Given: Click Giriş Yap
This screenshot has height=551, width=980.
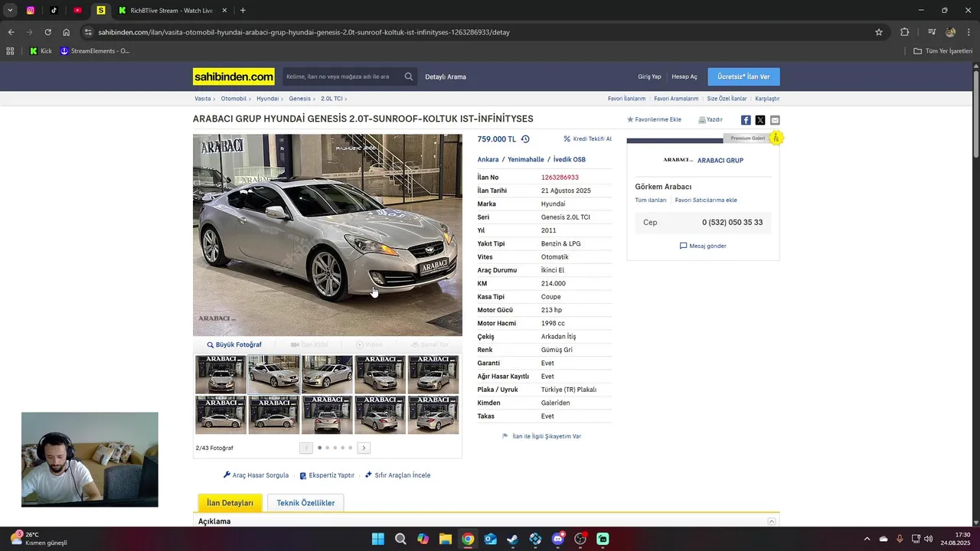Looking at the screenshot, I should pyautogui.click(x=649, y=77).
